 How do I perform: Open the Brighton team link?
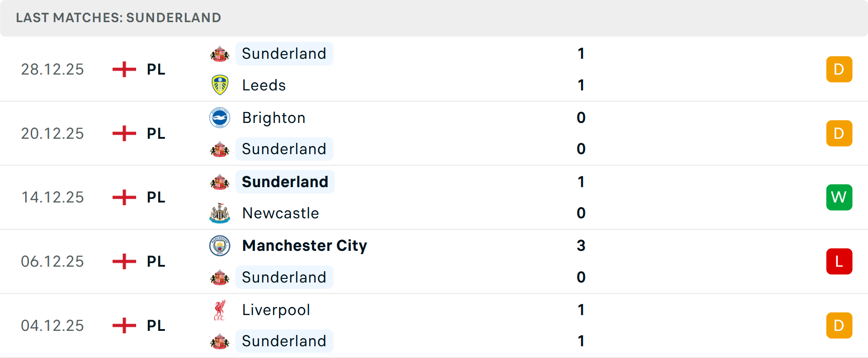(274, 118)
